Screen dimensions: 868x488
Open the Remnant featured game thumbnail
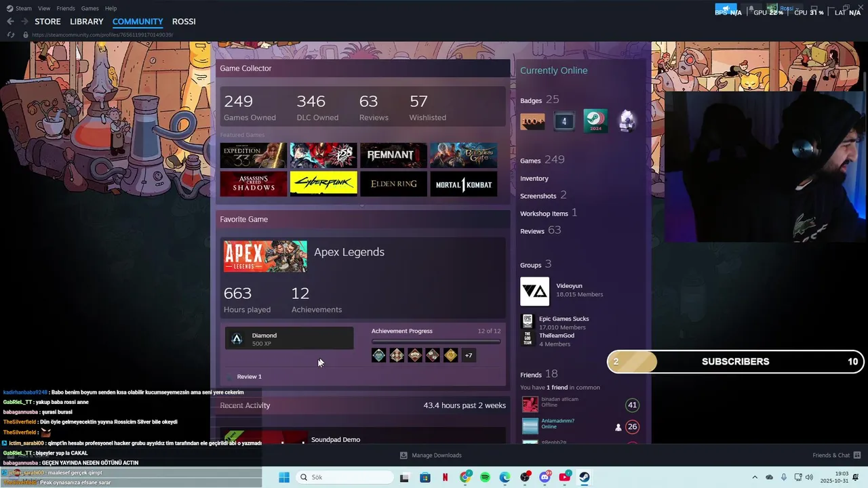point(393,155)
